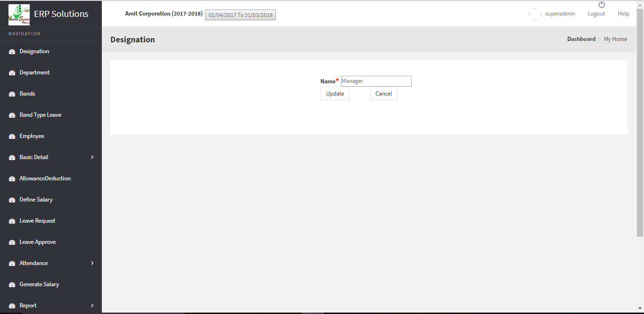Click the financial year date range box
Viewport: 644px width, 314px height.
tap(240, 15)
